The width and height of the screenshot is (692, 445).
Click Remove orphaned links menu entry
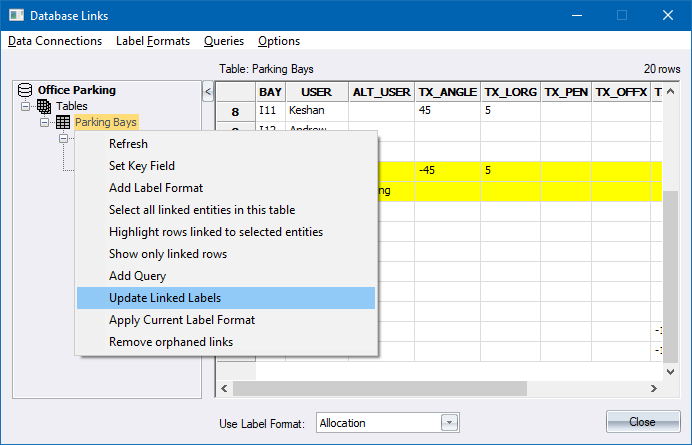pos(171,342)
